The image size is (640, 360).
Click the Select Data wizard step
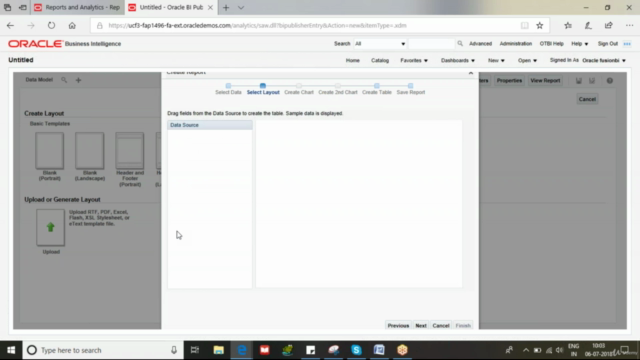point(228,89)
